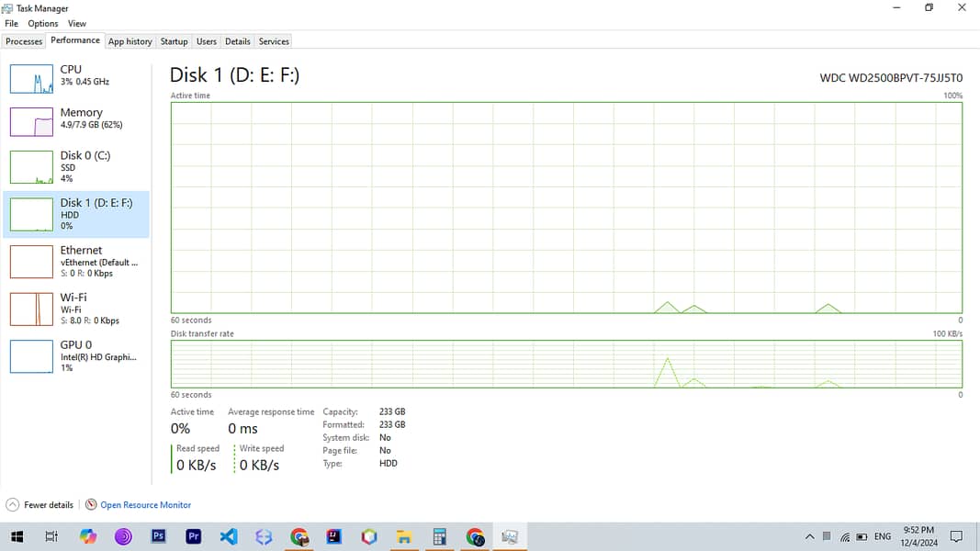Image resolution: width=980 pixels, height=551 pixels.
Task: Switch to the App history tab
Action: click(x=130, y=41)
